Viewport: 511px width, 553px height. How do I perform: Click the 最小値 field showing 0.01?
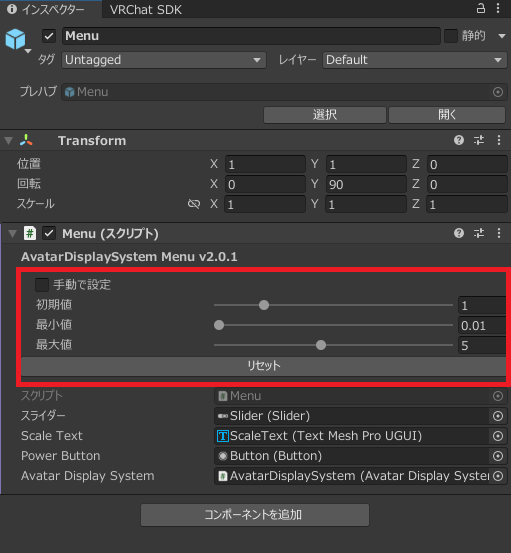pyautogui.click(x=482, y=326)
